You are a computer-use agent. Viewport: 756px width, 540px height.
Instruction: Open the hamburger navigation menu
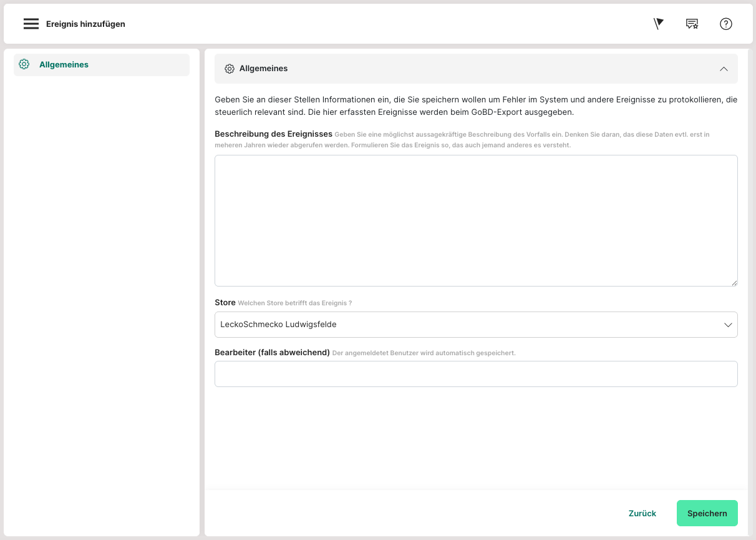pos(31,24)
